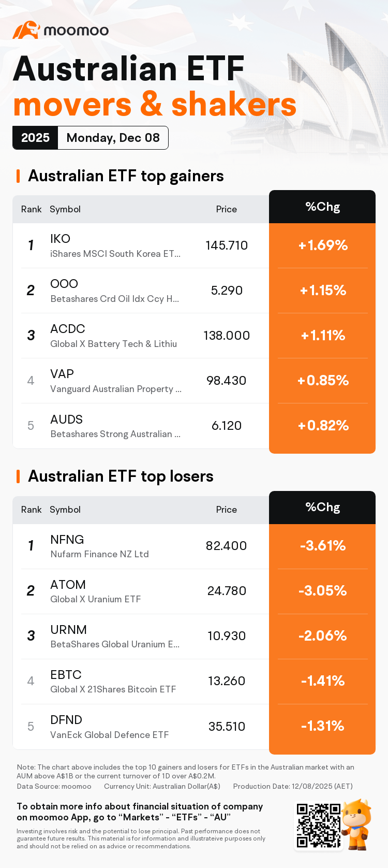Click the VAP Vanguard Australian Property symbol
This screenshot has width=388, height=868.
point(62,374)
